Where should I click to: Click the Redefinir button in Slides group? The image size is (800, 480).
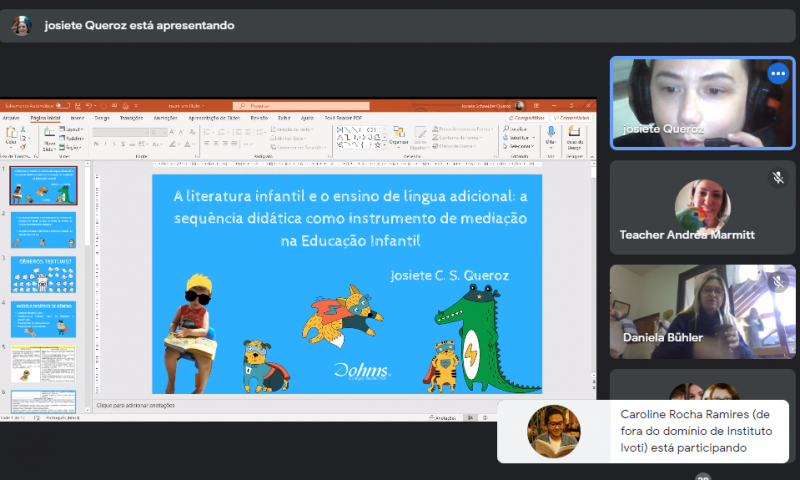tap(71, 138)
